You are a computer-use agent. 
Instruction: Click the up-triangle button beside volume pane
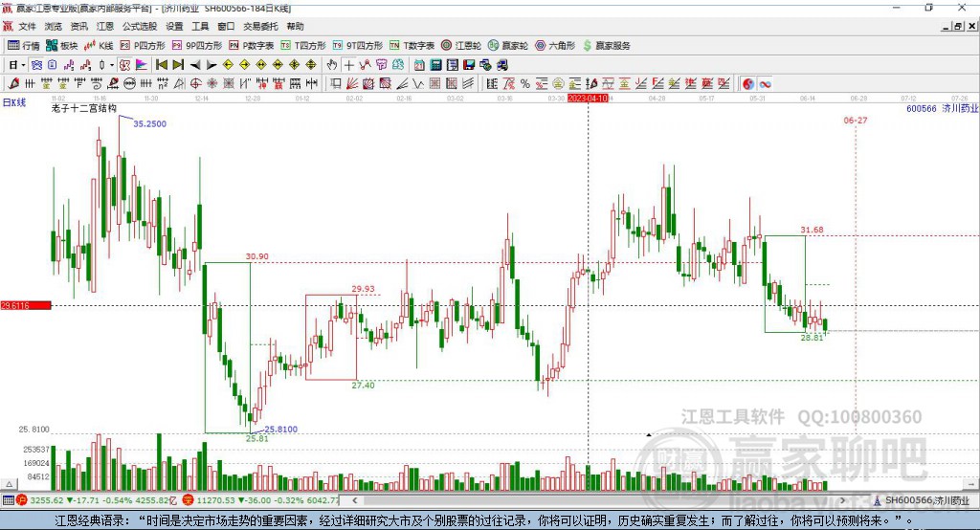[x=9, y=484]
